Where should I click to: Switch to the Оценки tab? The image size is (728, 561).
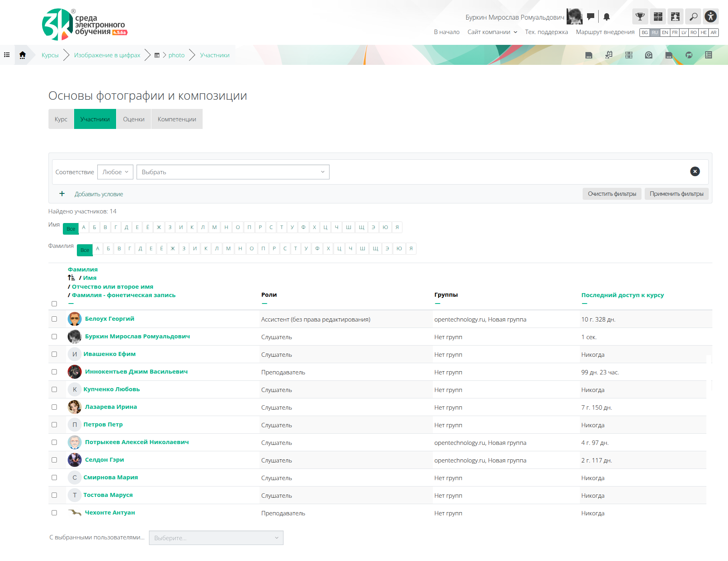coord(134,119)
